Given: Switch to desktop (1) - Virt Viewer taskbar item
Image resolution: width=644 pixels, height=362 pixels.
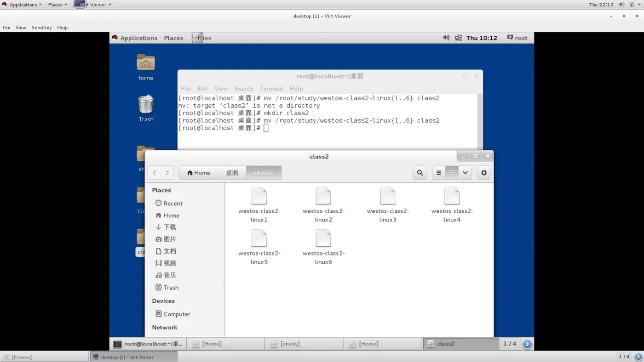Looking at the screenshot, I should 133,356.
